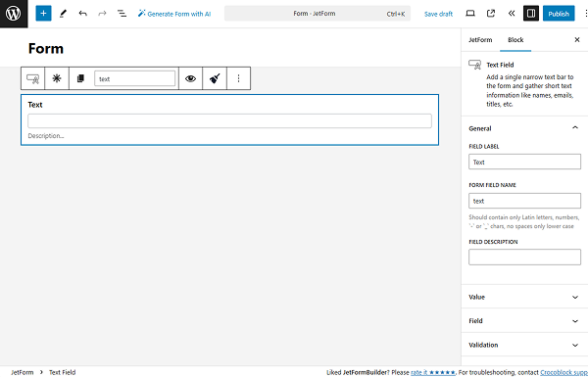Click the Text label in the form block
The width and height of the screenshot is (588, 377).
point(35,105)
